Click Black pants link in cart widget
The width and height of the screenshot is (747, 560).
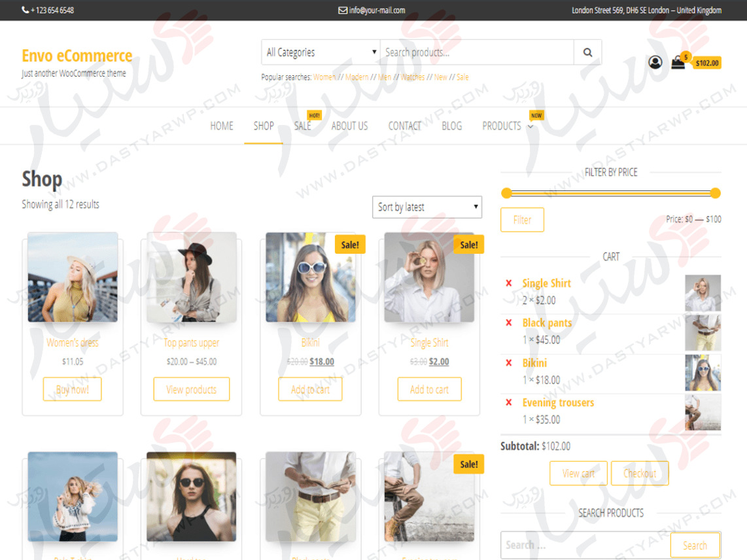tap(547, 323)
